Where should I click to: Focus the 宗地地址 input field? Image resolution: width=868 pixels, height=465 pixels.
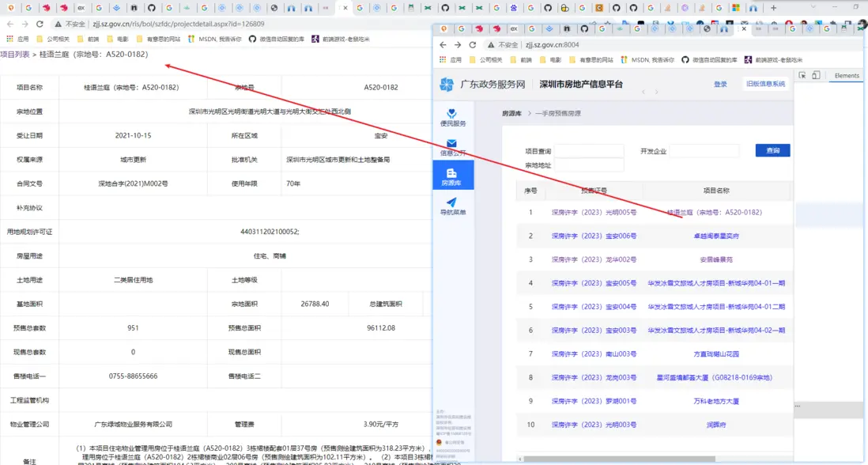click(589, 165)
